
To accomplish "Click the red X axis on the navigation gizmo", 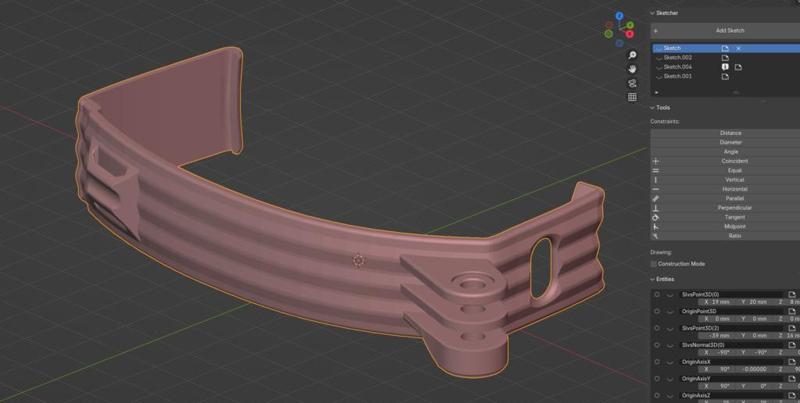I will tap(630, 34).
